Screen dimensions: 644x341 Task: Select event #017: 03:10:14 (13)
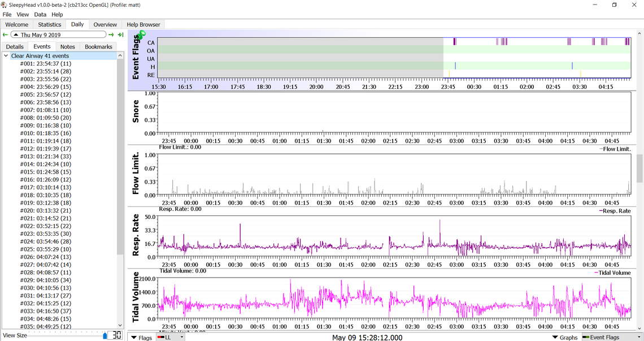(x=46, y=188)
